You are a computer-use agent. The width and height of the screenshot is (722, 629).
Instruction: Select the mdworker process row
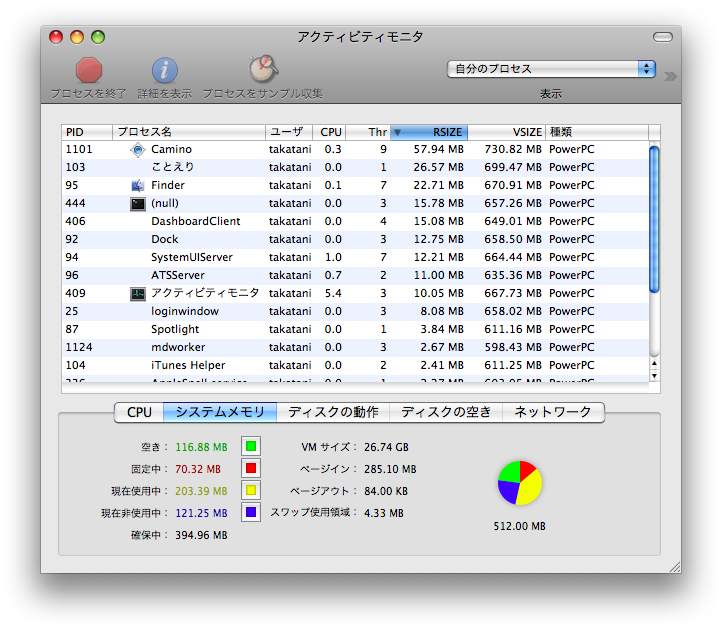click(355, 347)
